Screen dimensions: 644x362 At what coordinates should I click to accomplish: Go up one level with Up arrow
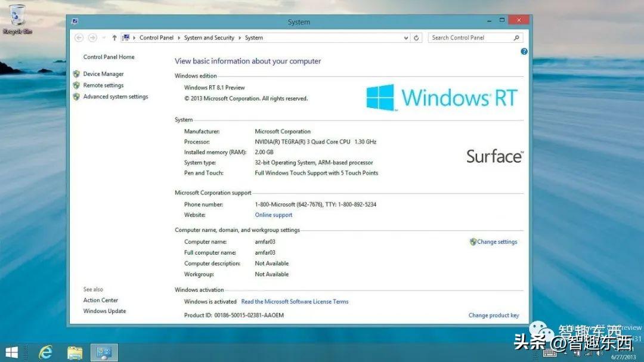114,38
